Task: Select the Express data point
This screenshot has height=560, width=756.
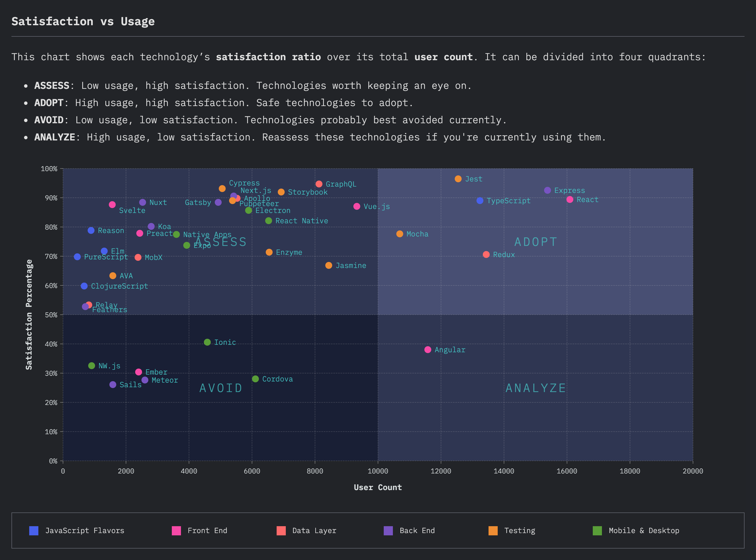Action: 547,190
